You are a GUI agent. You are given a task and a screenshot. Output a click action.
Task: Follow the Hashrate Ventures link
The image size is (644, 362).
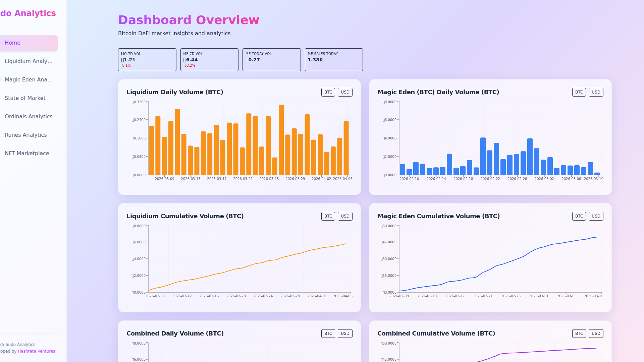36,351
